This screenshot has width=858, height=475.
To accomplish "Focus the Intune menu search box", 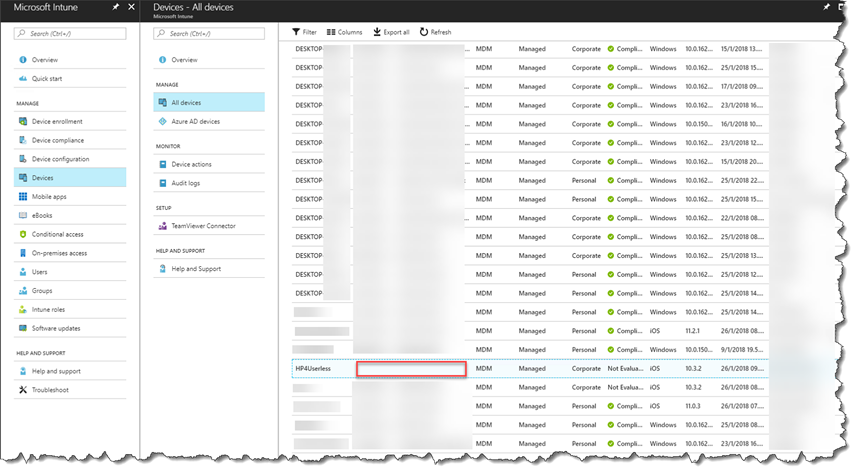I will [70, 33].
